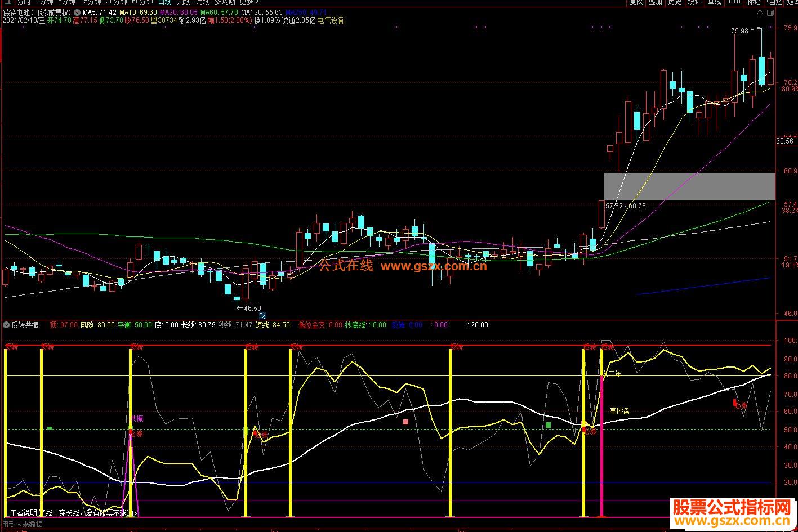The height and width of the screenshot is (532, 798).
Task: Click the 高控盘 label in indicator pane
Action: click(619, 411)
